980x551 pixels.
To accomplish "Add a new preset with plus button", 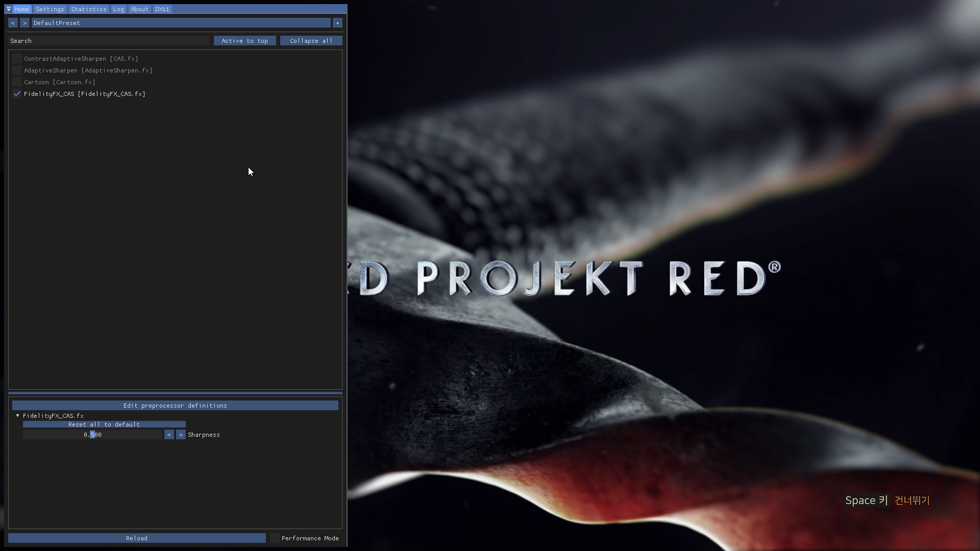I will click(337, 23).
